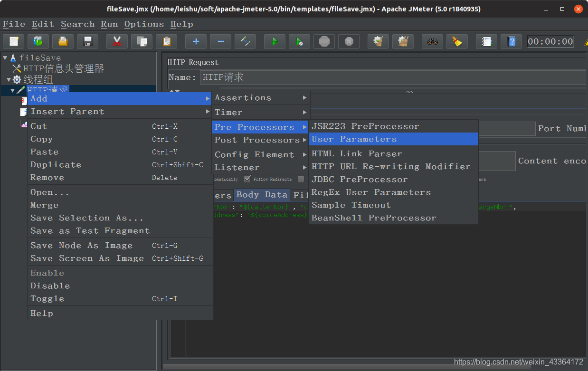This screenshot has height=371, width=588.
Task: Collapse the fileSave tree node
Action: pyautogui.click(x=5, y=57)
